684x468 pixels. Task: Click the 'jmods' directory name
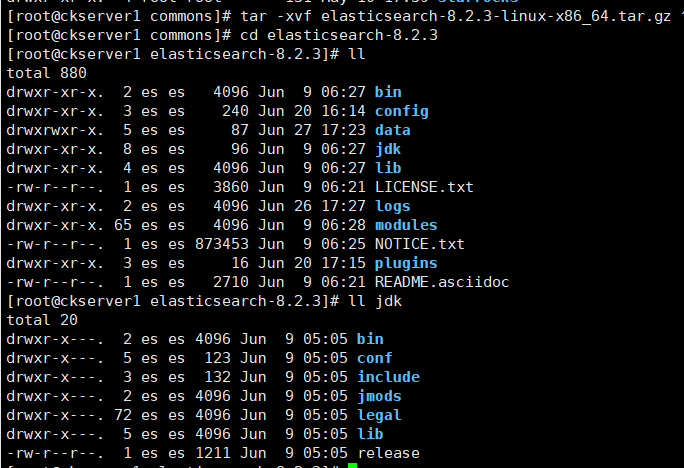379,396
